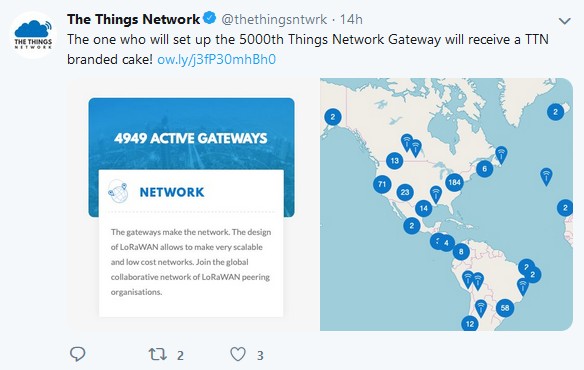Click the 13 gateway cluster marker
Viewport: 584px width, 370px height.
tap(394, 161)
